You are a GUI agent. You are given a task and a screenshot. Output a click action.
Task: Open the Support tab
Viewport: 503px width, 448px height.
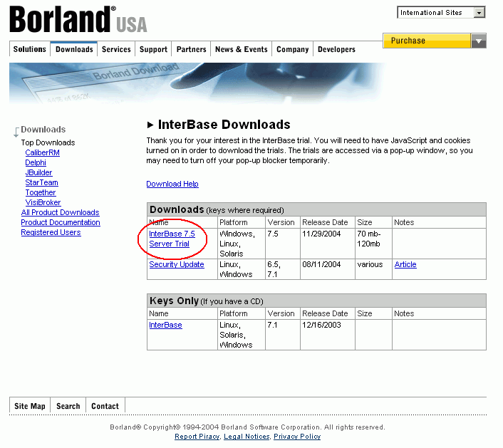(153, 49)
